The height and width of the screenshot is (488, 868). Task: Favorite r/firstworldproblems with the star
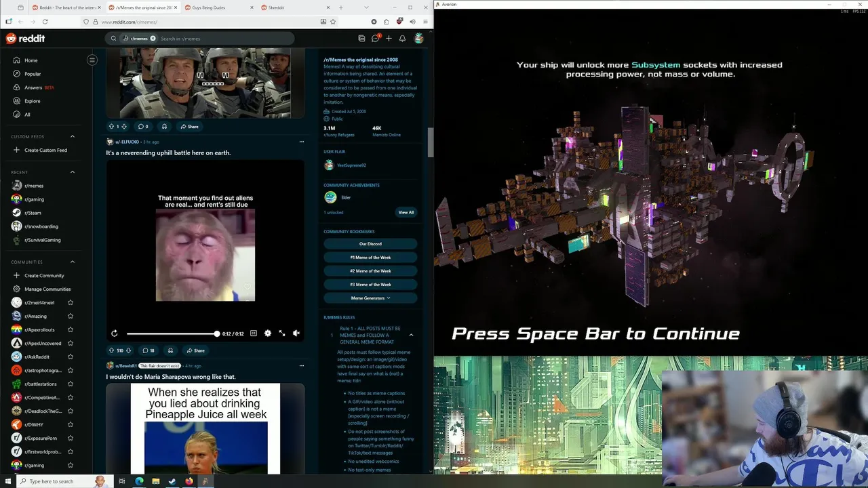71,451
